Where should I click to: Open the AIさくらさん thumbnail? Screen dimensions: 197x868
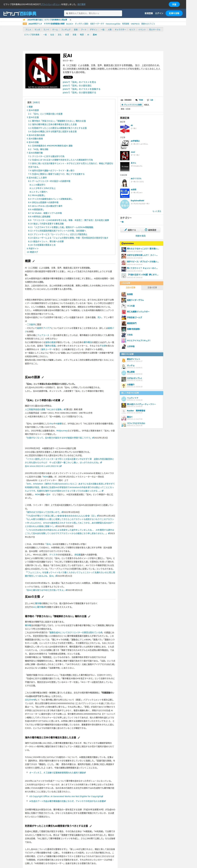tap(125, 182)
